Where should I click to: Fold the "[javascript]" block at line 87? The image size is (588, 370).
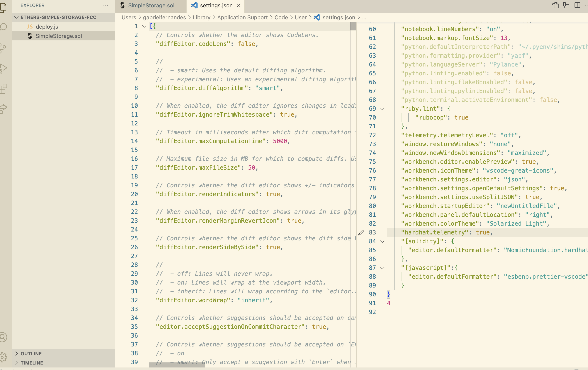pos(382,268)
